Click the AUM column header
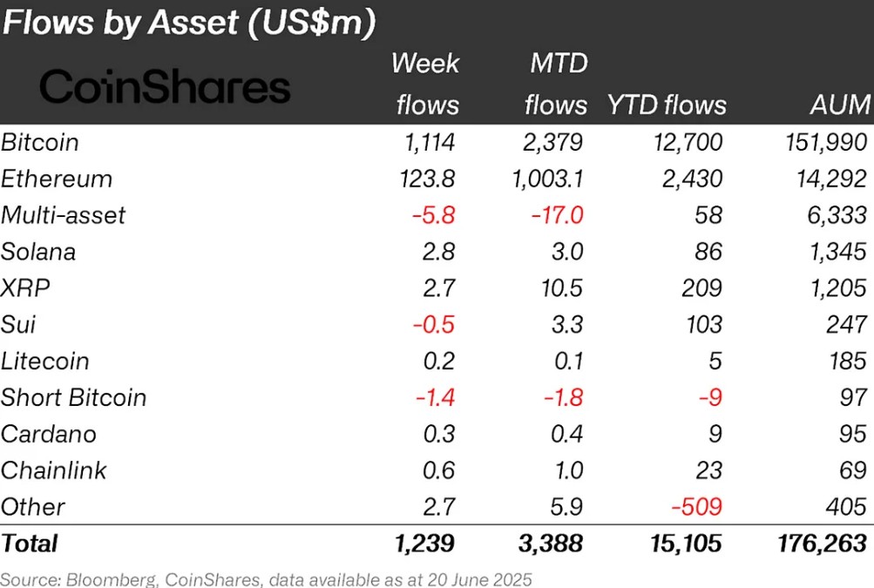 click(x=840, y=105)
